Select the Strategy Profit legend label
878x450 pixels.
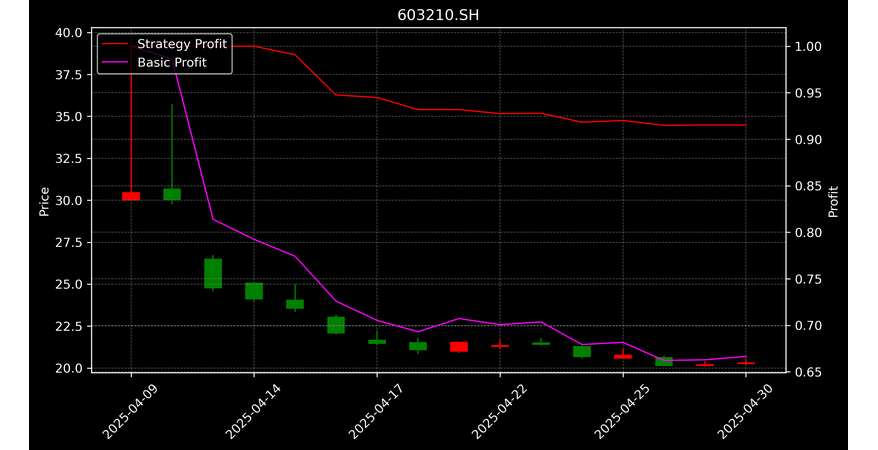pos(182,44)
